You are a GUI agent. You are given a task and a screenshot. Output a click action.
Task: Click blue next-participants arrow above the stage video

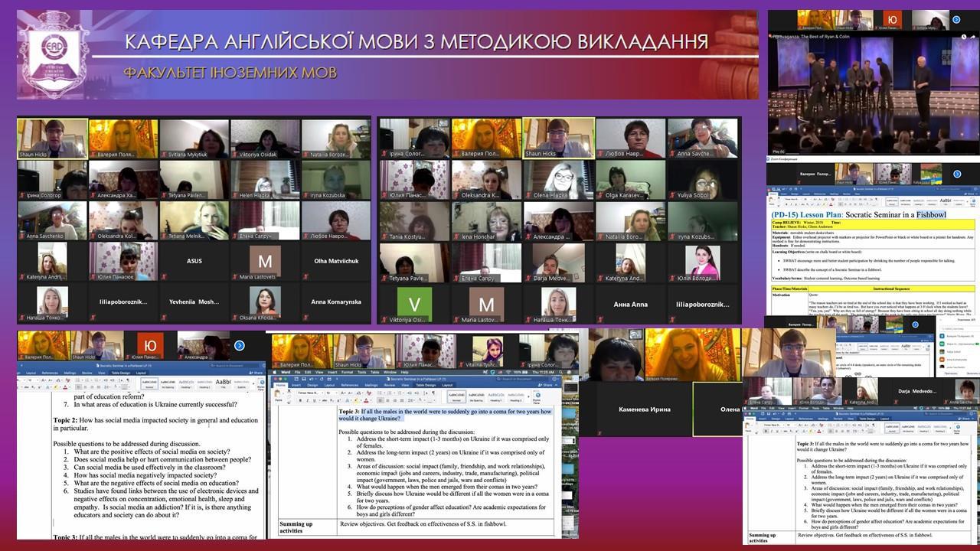955,19
